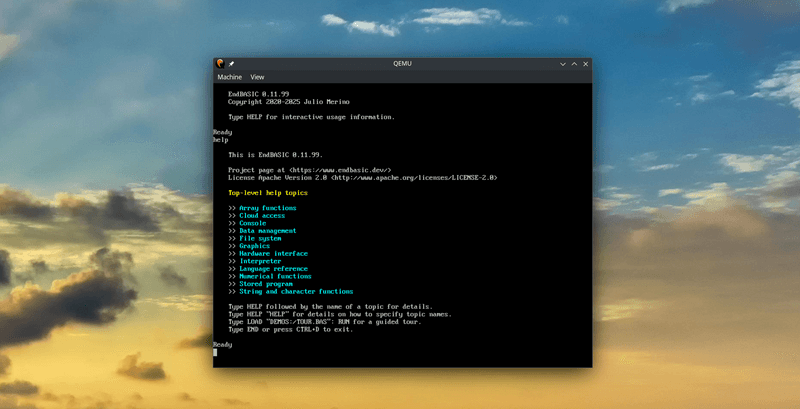The image size is (800, 409).
Task: Click the Data management help topic
Action: click(x=268, y=231)
